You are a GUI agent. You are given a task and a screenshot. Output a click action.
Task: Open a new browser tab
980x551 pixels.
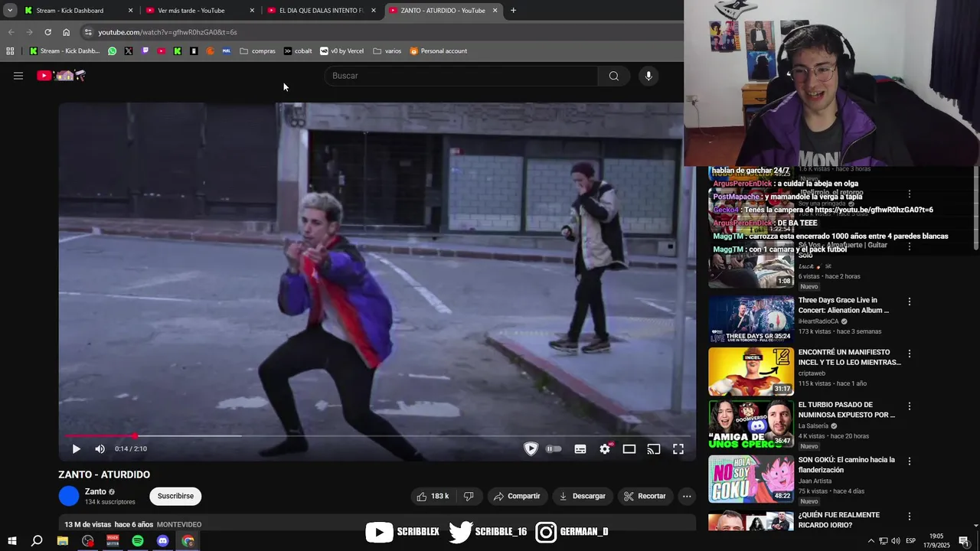click(513, 11)
